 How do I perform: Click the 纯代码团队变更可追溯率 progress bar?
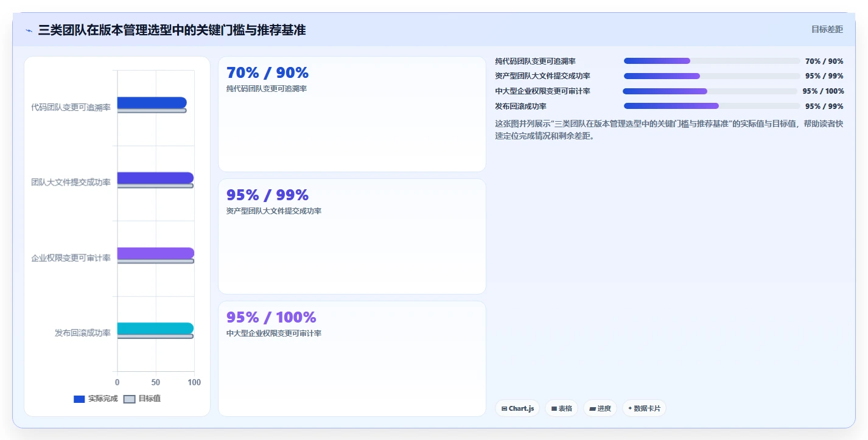(x=712, y=61)
